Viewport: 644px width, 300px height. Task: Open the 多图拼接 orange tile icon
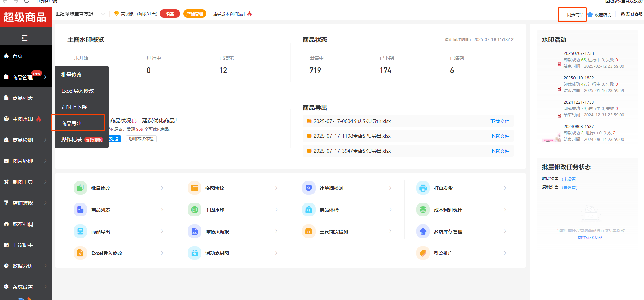[x=194, y=188]
